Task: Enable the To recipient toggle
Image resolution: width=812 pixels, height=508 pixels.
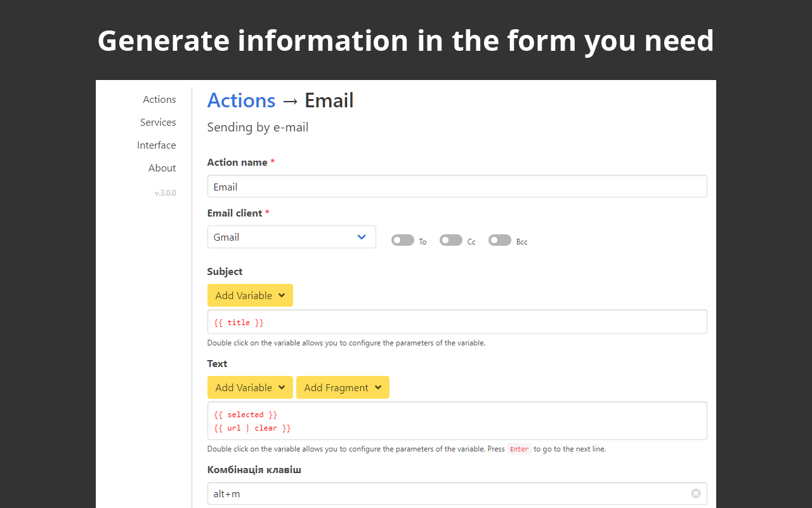Action: click(403, 240)
